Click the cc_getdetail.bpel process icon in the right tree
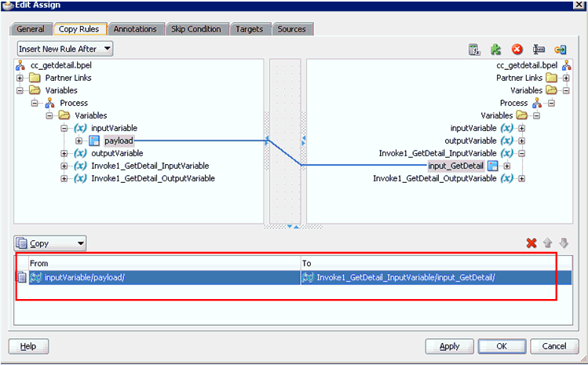Screen dimensions: 588x365 (566, 65)
